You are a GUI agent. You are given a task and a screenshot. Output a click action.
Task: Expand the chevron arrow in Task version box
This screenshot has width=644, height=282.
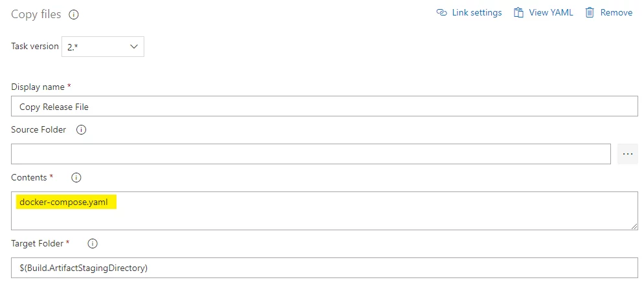pos(134,47)
